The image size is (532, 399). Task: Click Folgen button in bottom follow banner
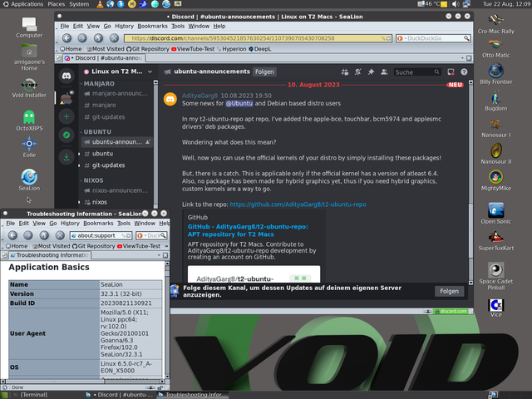point(449,291)
